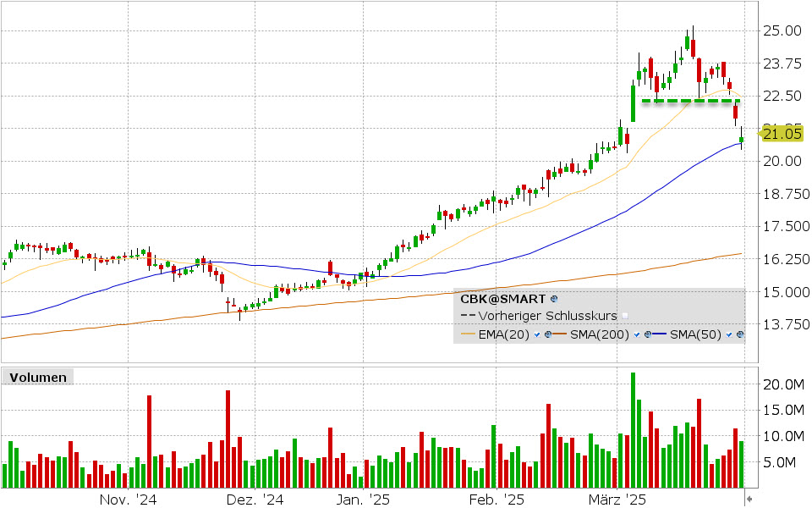Click the 25.00 price axis label
812x508 pixels.
(782, 30)
